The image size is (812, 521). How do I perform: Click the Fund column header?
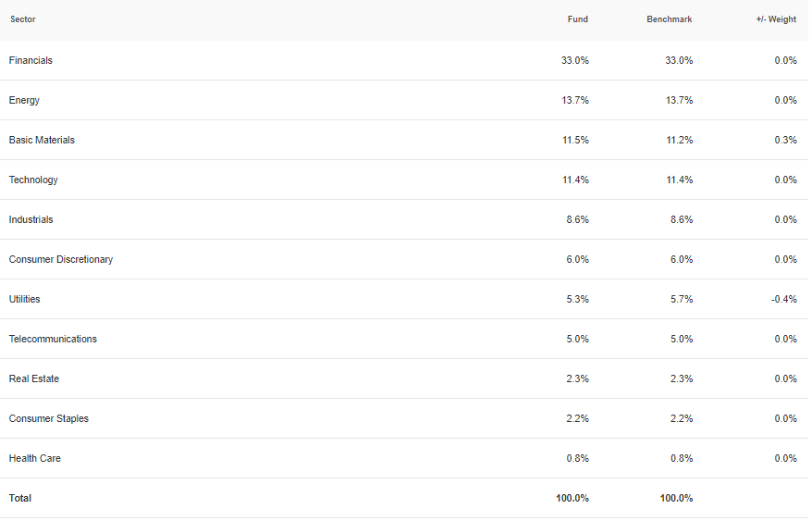click(x=577, y=19)
